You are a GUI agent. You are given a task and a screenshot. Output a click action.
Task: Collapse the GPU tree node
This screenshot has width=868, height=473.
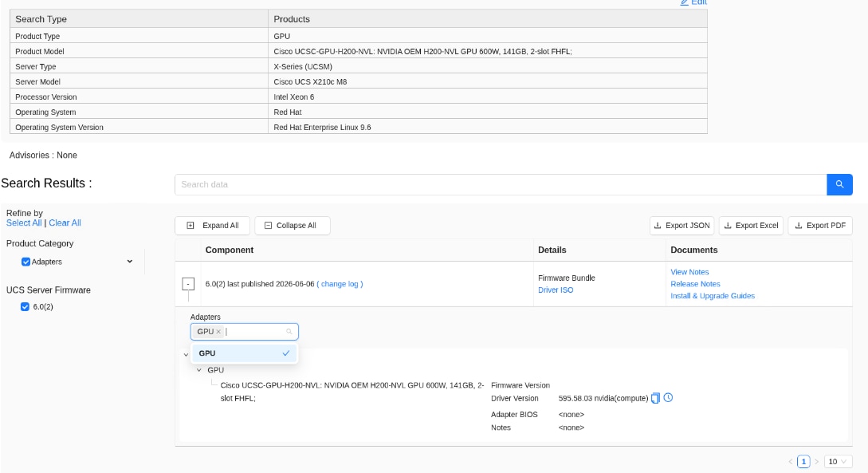point(199,370)
